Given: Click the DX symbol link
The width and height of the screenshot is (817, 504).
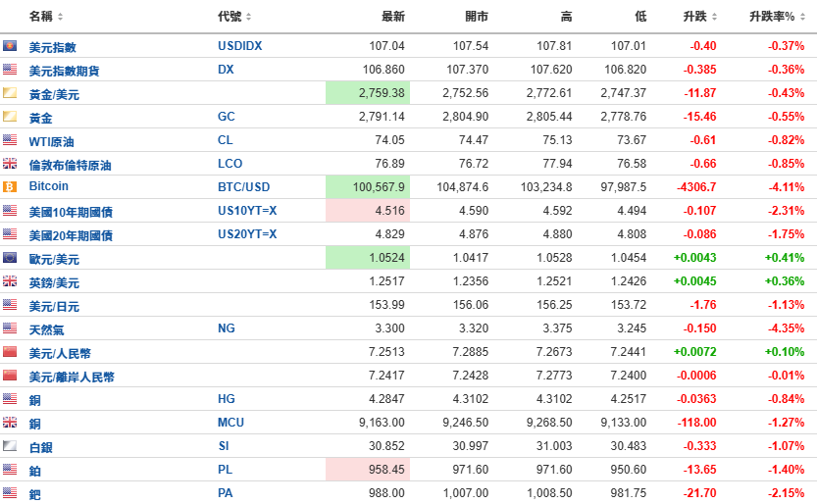Looking at the screenshot, I should coord(226,70).
